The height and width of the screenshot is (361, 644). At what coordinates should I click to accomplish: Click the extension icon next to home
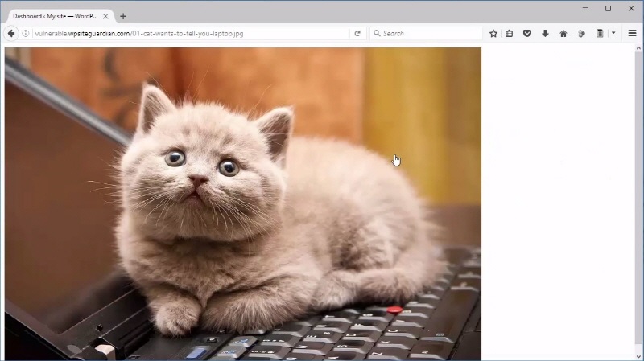581,34
